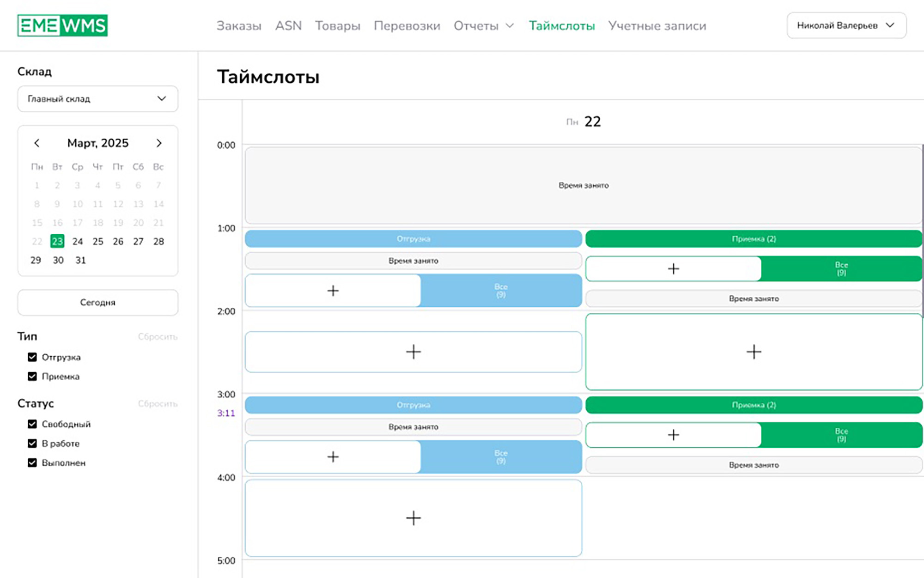The image size is (924, 578).
Task: Select March 26 in the calendar
Action: coord(118,242)
